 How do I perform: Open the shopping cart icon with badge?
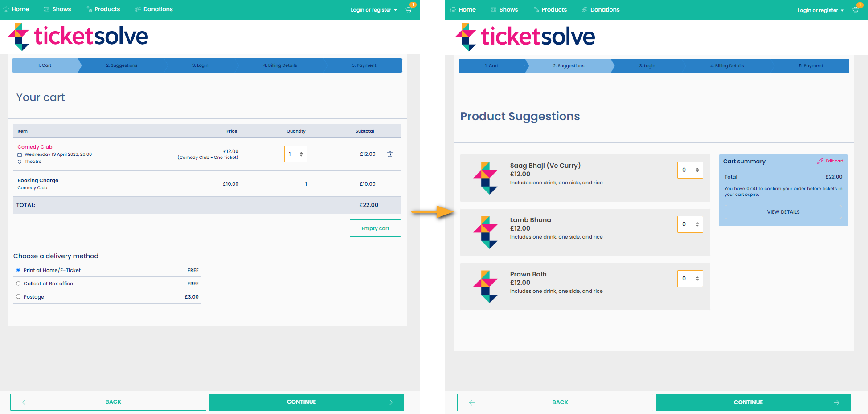click(x=409, y=9)
